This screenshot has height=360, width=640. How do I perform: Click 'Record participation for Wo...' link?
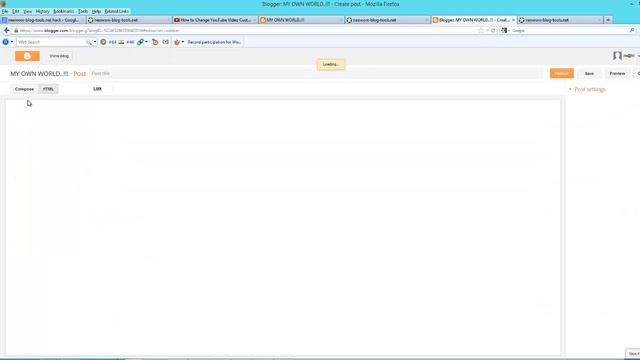pyautogui.click(x=214, y=42)
